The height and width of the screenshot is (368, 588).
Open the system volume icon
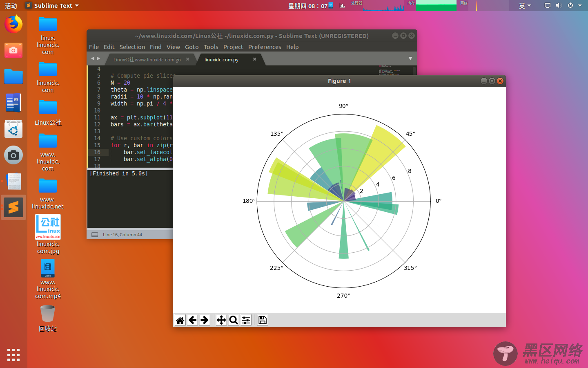tap(559, 5)
